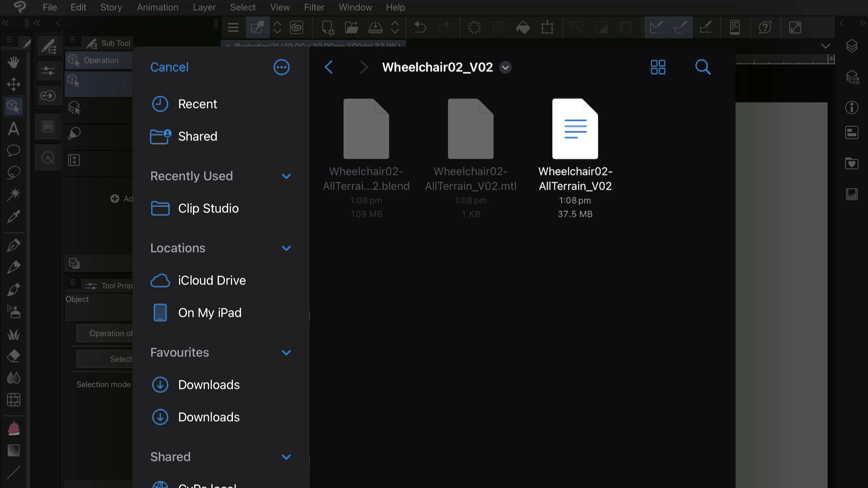Viewport: 868px width, 488px height.
Task: Open the Layers panel icon on right
Action: (x=852, y=46)
